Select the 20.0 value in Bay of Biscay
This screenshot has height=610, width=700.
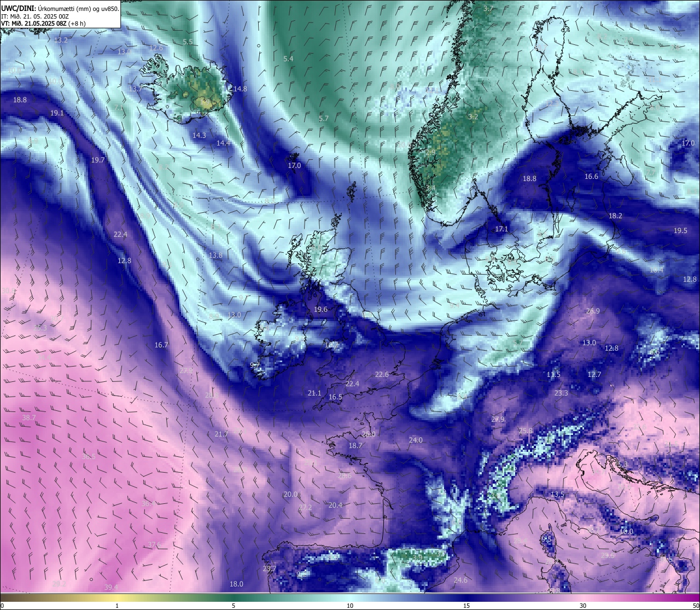290,495
